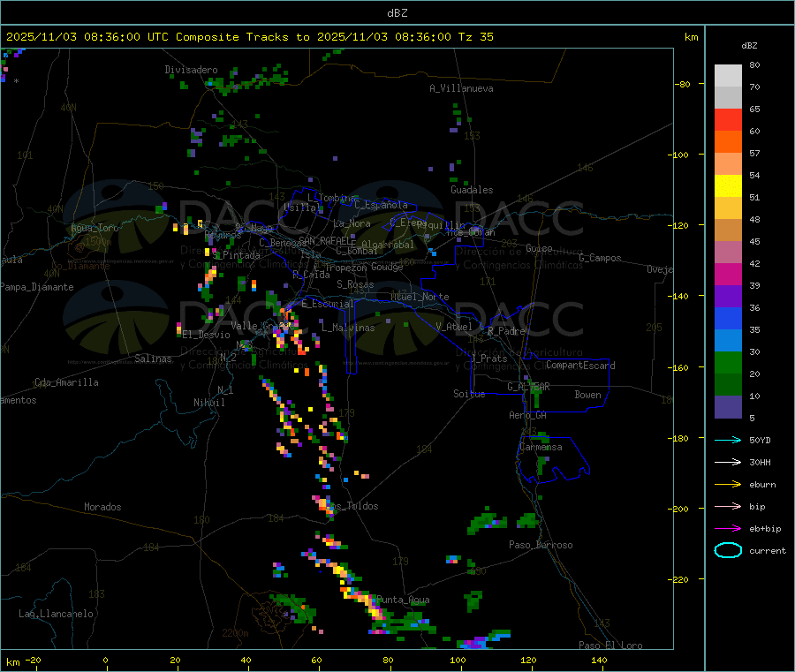
Task: Click the 'Agua_Toro' map label
Action: tap(95, 228)
